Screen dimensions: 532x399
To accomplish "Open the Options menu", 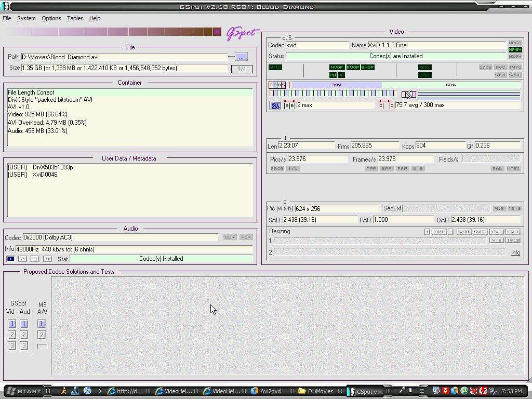I will point(51,18).
